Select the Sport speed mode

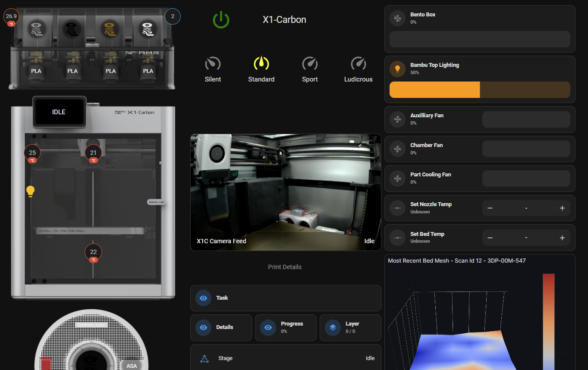pyautogui.click(x=310, y=69)
